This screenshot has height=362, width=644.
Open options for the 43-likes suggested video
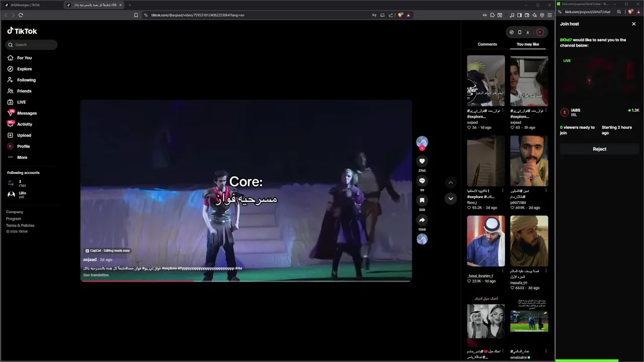pyautogui.click(x=546, y=111)
